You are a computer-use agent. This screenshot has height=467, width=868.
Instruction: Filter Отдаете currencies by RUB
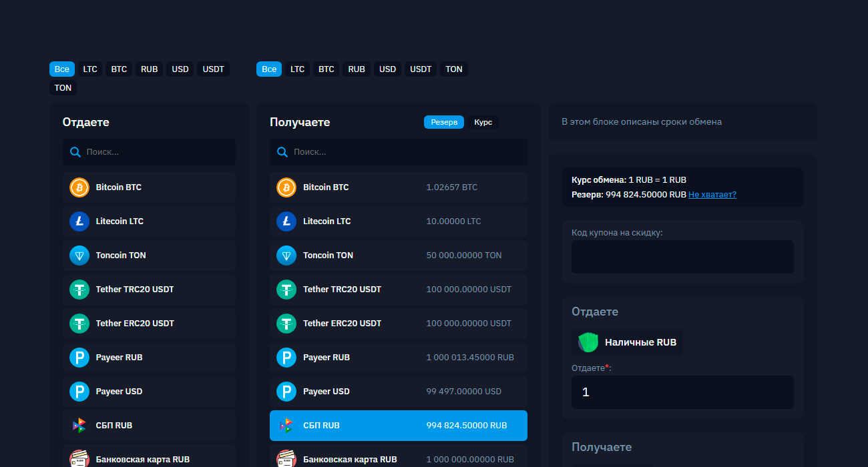click(x=150, y=69)
